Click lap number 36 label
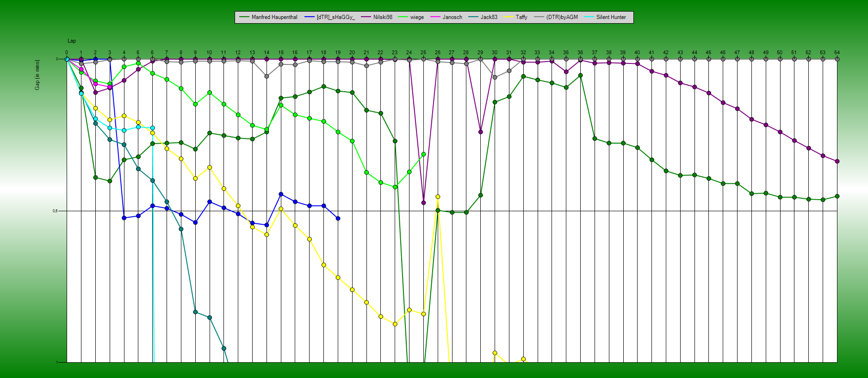This screenshot has height=378, width=868. click(x=580, y=52)
